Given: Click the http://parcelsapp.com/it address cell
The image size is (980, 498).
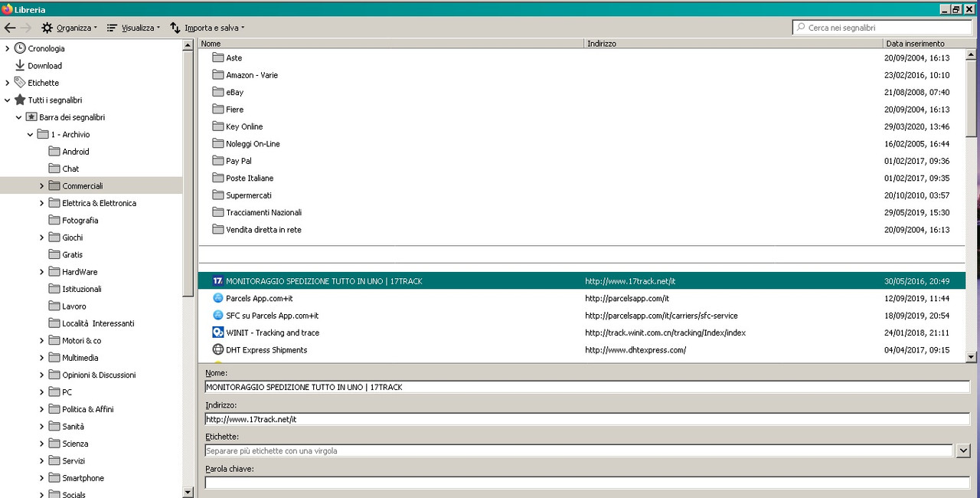Looking at the screenshot, I should 627,298.
